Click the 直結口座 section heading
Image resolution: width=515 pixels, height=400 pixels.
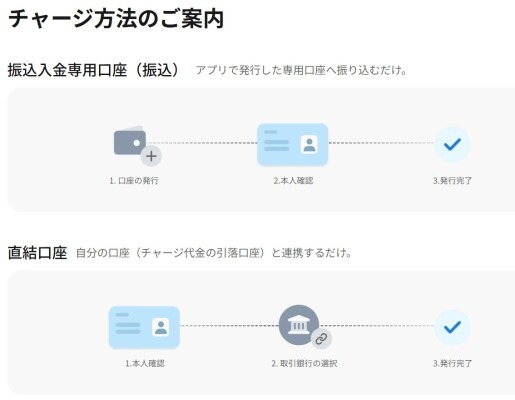click(37, 253)
